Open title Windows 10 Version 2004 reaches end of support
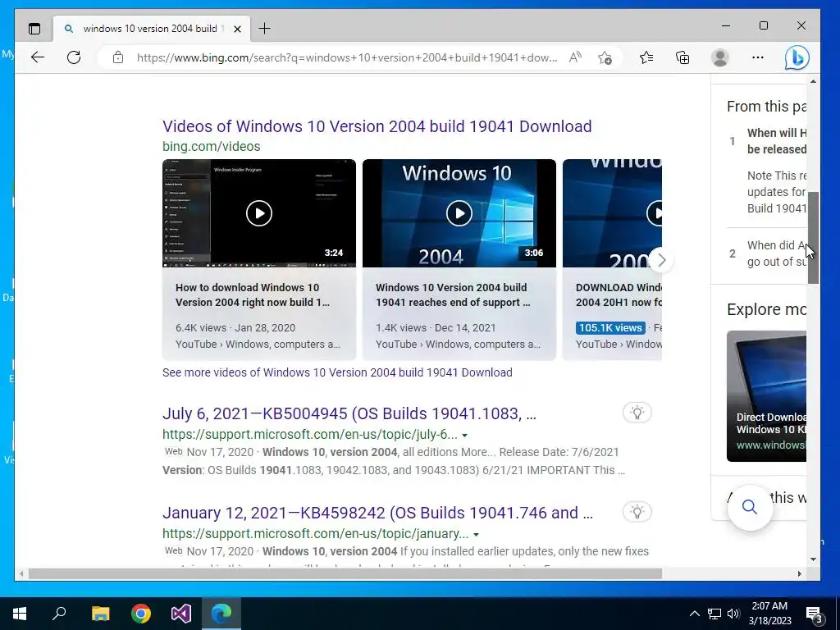Screen dimensions: 840x630 tap(453, 294)
